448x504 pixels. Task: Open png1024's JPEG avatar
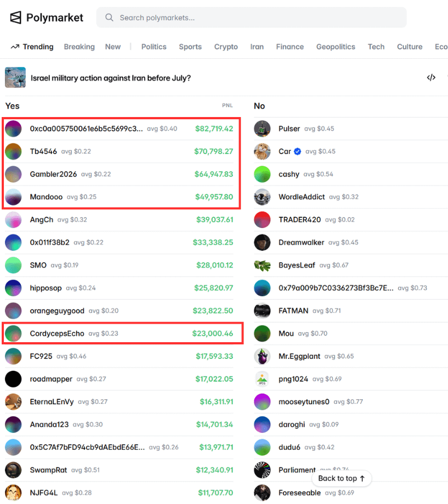(x=262, y=379)
